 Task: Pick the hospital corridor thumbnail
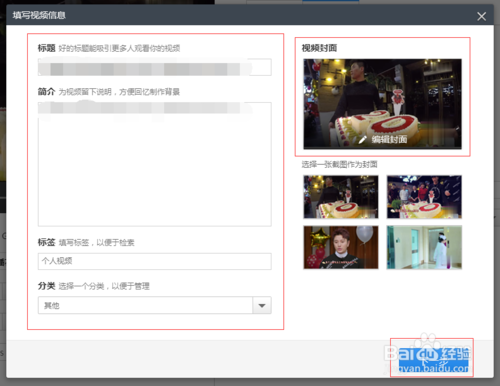click(x=424, y=247)
